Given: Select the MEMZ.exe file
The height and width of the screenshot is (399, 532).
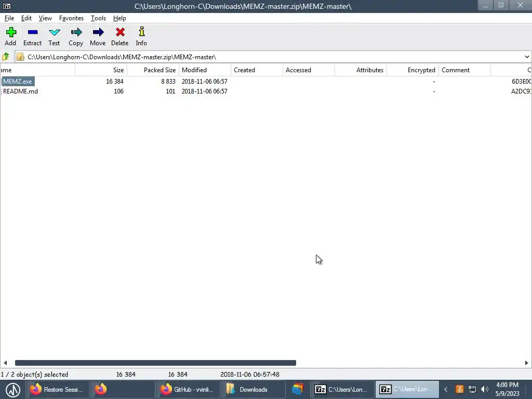Looking at the screenshot, I should [x=18, y=82].
